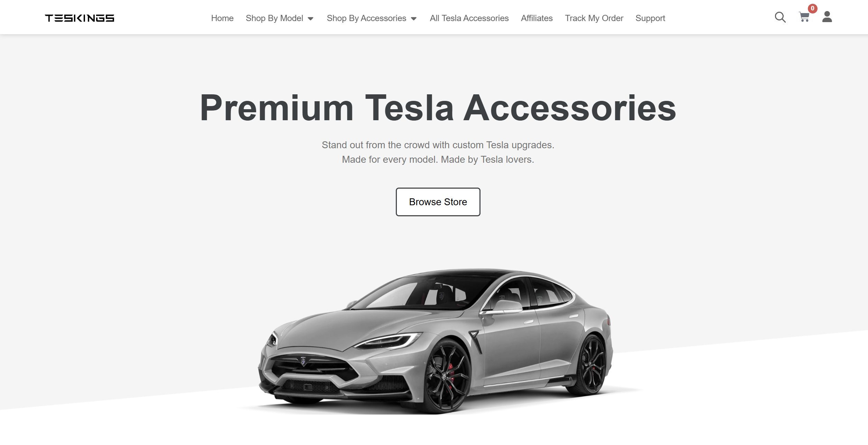This screenshot has width=868, height=445.
Task: Open Track My Order page
Action: 594,18
